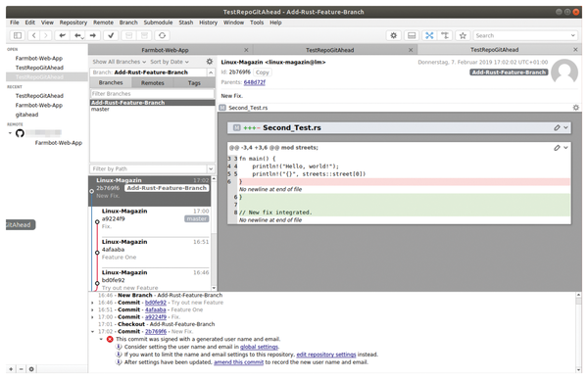Toggle starred commits filter
The height and width of the screenshot is (379, 588).
tap(463, 35)
